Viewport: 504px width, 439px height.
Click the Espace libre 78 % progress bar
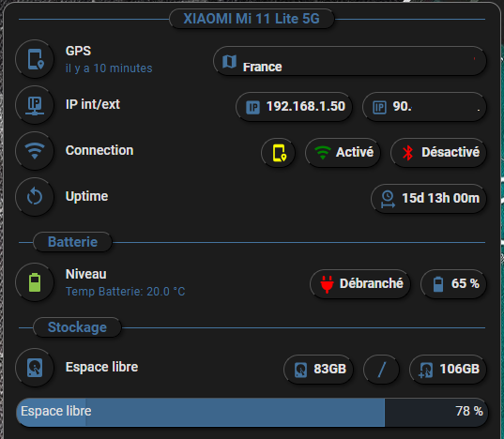252,413
